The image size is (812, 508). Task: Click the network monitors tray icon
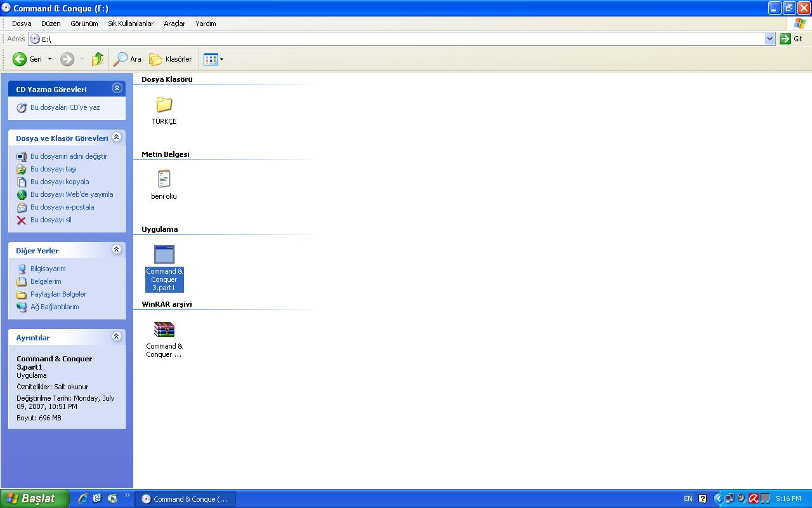point(730,499)
